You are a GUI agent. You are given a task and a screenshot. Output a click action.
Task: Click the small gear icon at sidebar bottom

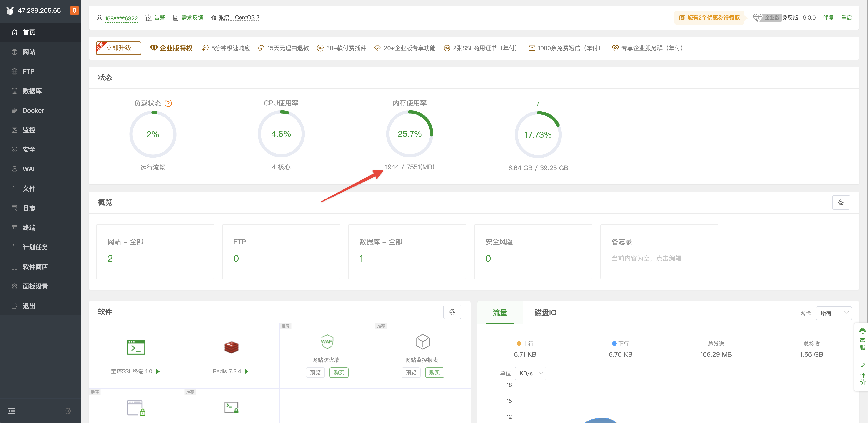[x=68, y=411]
